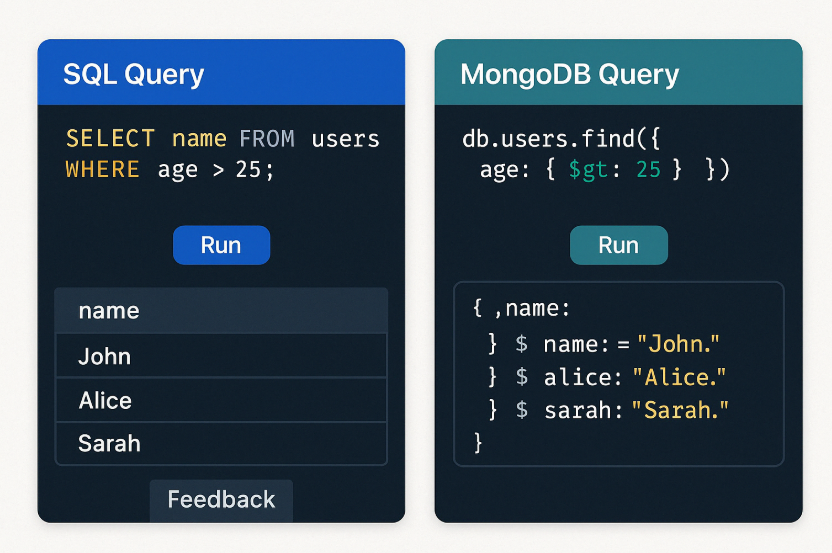Click the age: { $gt: 25 } line

[605, 170]
